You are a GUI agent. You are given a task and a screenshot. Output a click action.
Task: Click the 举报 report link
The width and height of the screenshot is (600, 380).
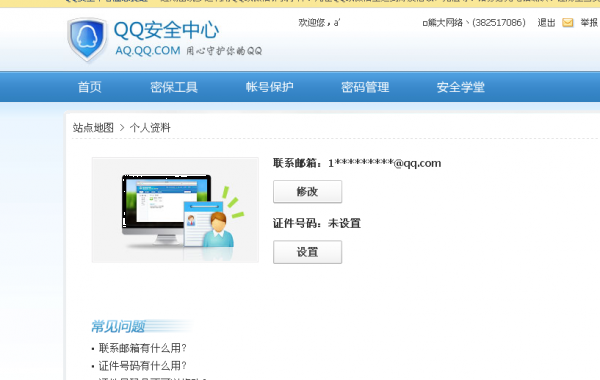(589, 23)
